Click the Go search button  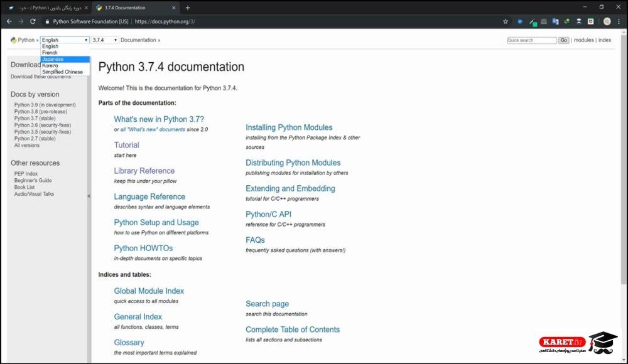pos(563,40)
